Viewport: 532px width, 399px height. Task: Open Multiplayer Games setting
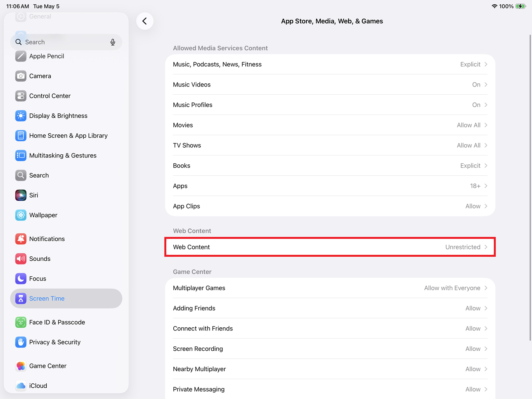[330, 288]
